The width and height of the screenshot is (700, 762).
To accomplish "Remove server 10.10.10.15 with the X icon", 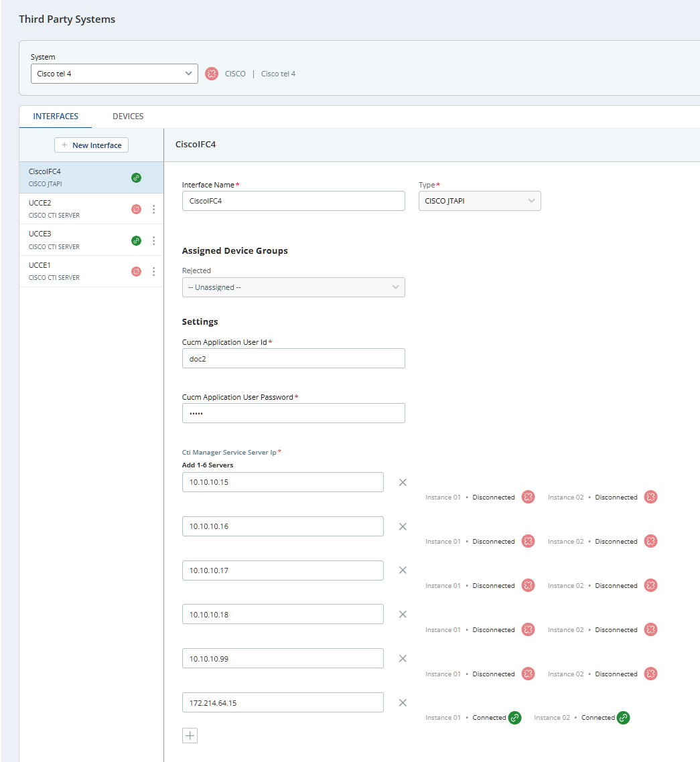I will [403, 483].
